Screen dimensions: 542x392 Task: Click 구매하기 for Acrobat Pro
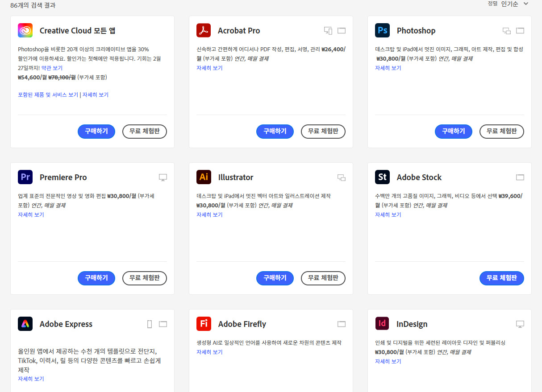[x=275, y=132]
